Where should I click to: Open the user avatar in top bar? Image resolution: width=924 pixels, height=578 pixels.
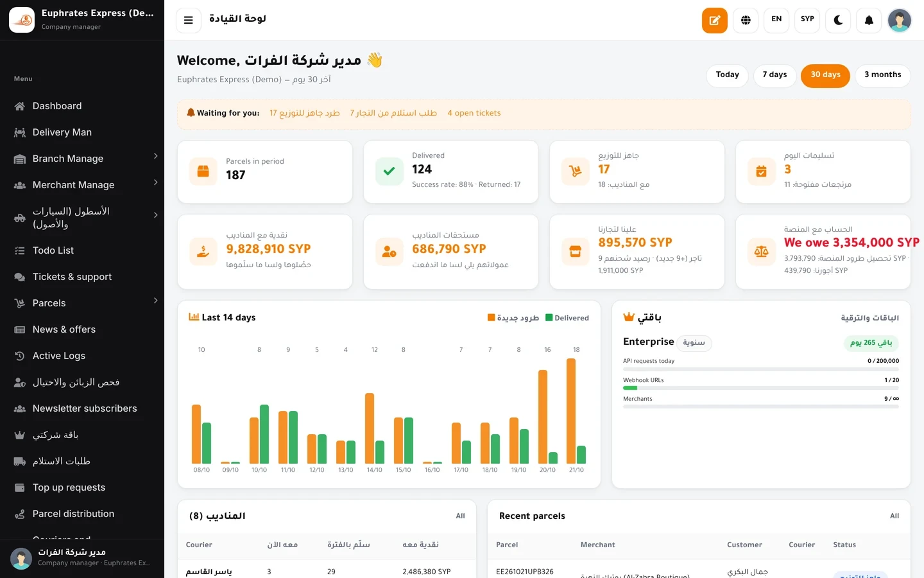(x=900, y=20)
